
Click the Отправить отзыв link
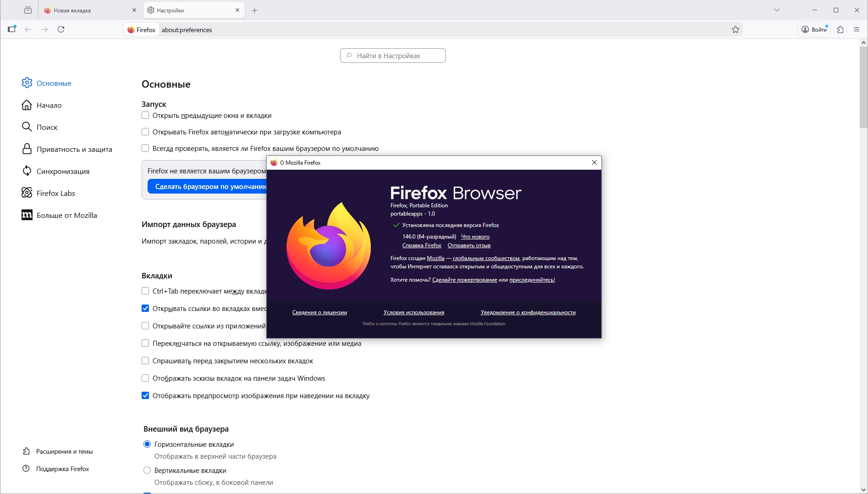coord(469,245)
